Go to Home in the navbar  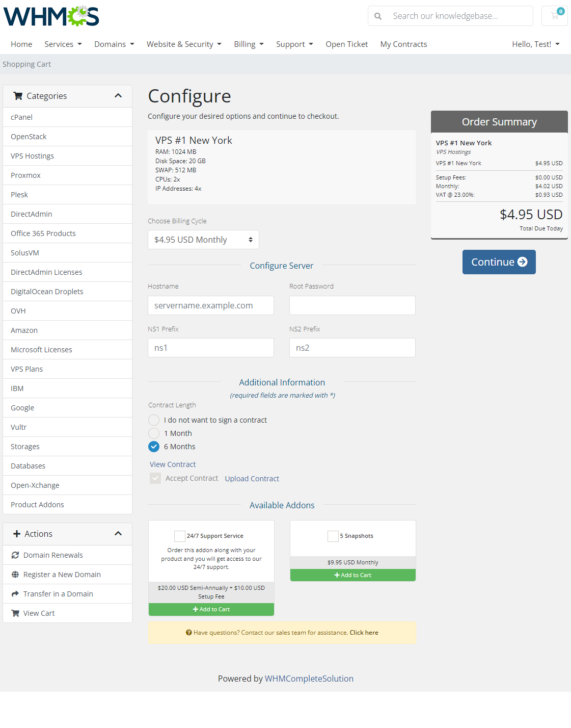[x=21, y=44]
